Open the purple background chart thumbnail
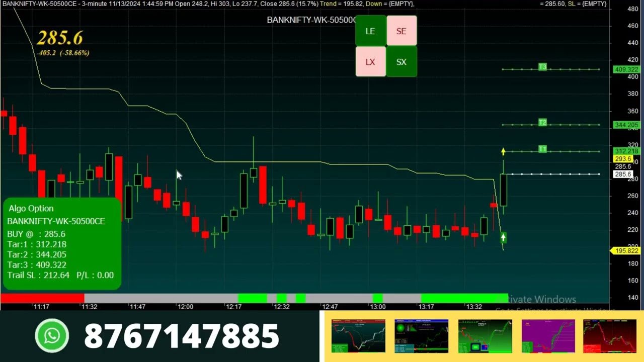 point(548,336)
